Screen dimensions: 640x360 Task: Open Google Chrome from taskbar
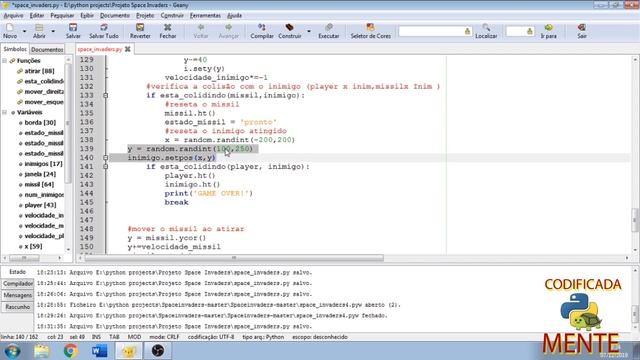tap(71, 351)
